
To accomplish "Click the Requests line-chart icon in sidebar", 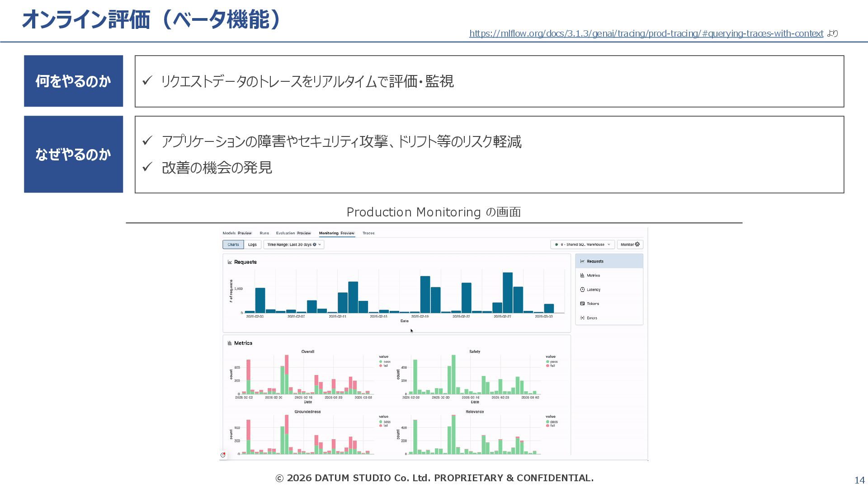I will click(x=582, y=261).
